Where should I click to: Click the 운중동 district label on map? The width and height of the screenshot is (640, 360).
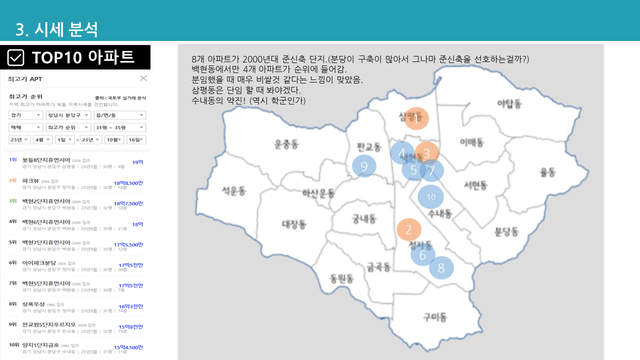point(286,144)
